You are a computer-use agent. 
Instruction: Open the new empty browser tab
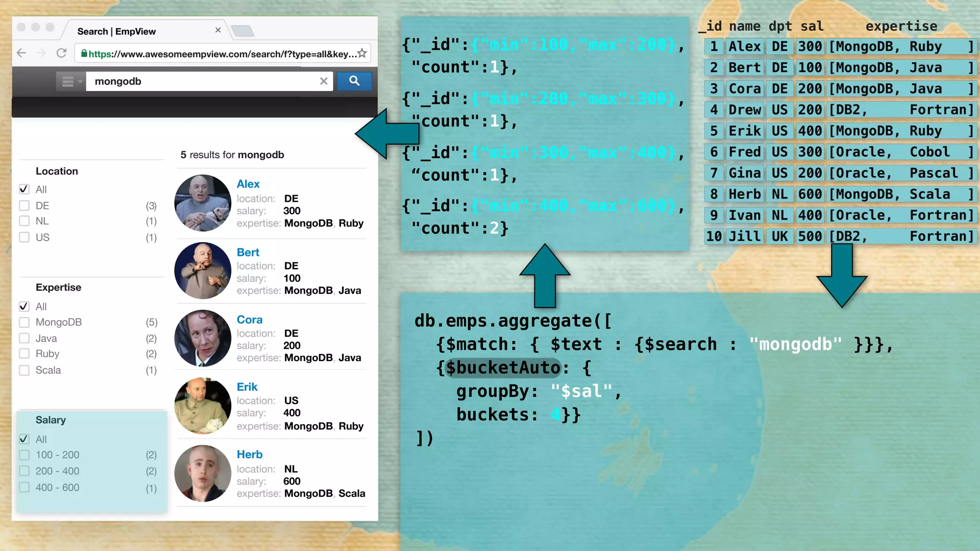243,32
